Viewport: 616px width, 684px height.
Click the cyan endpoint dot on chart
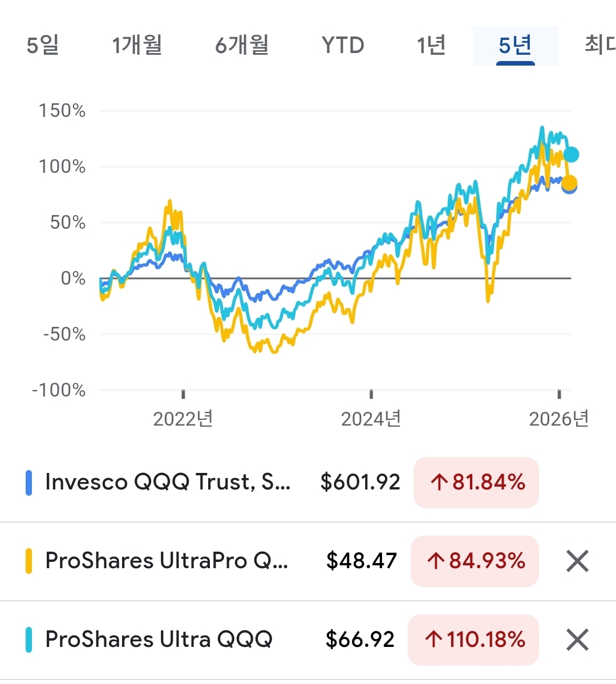pyautogui.click(x=571, y=155)
